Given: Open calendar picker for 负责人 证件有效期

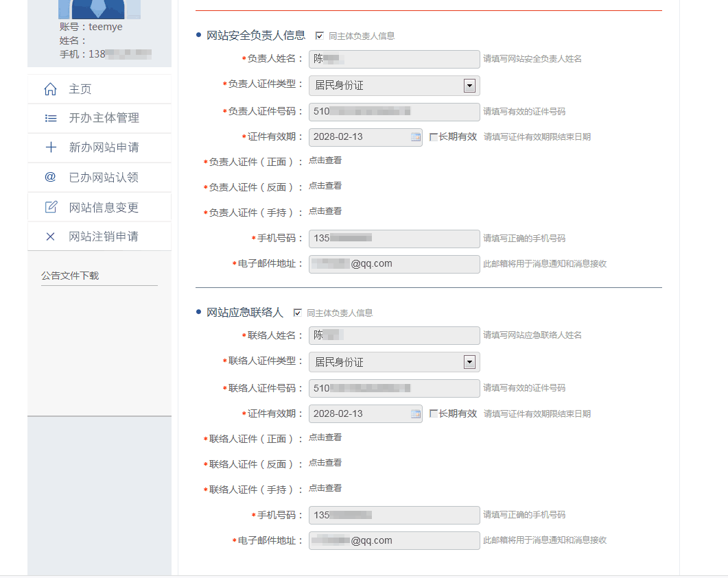Looking at the screenshot, I should pyautogui.click(x=416, y=137).
